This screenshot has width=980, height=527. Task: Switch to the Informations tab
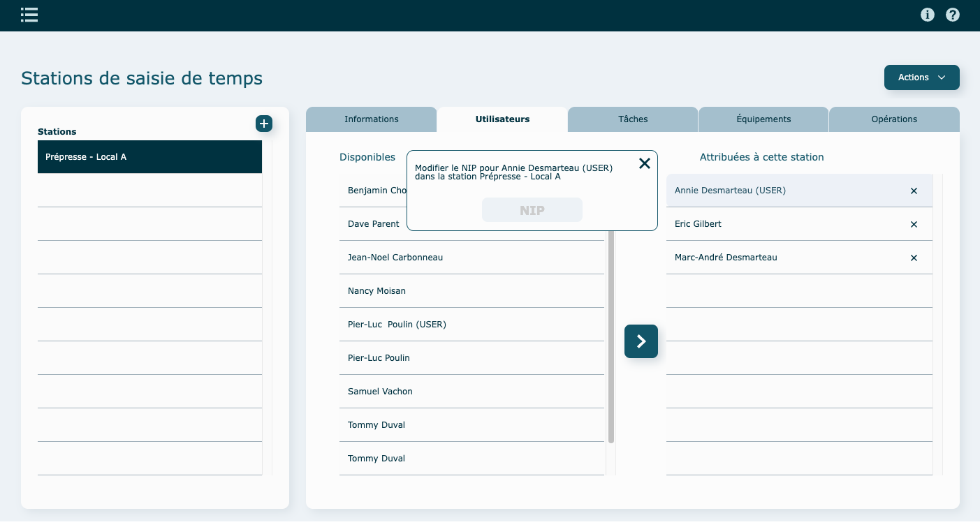pyautogui.click(x=371, y=119)
